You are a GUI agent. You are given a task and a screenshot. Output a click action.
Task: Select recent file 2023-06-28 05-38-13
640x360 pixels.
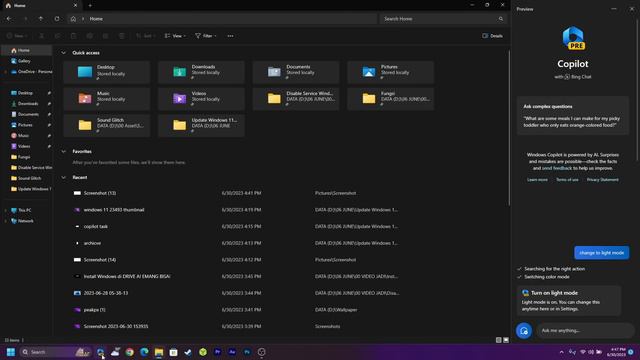coord(106,293)
